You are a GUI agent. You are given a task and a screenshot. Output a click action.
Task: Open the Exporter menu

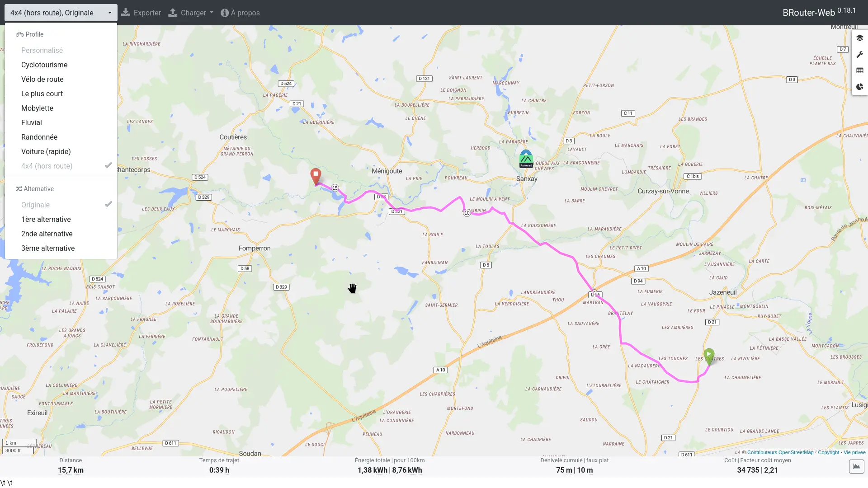point(141,13)
